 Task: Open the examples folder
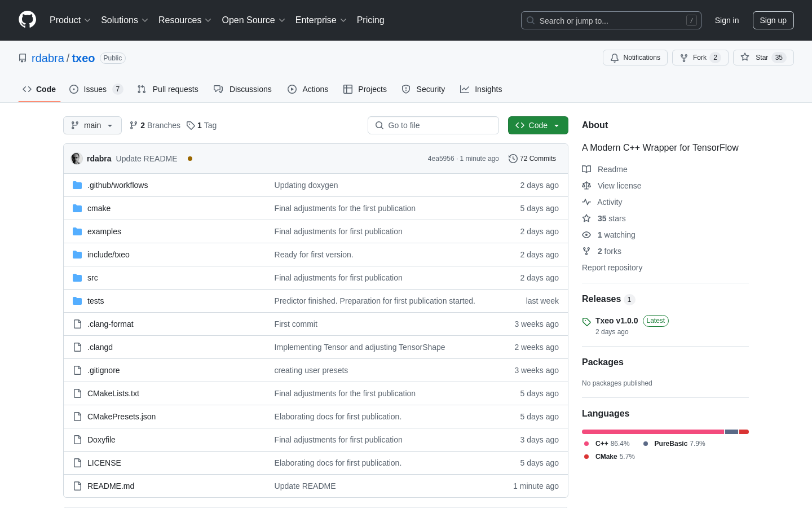pyautogui.click(x=104, y=231)
